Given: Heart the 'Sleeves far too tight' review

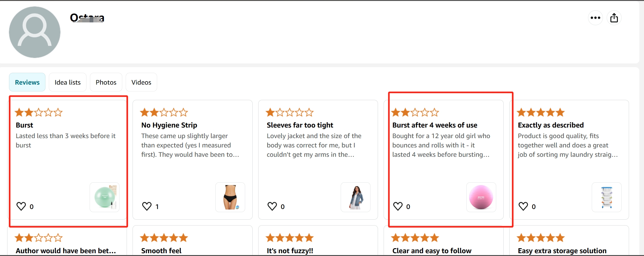Looking at the screenshot, I should coord(272,206).
